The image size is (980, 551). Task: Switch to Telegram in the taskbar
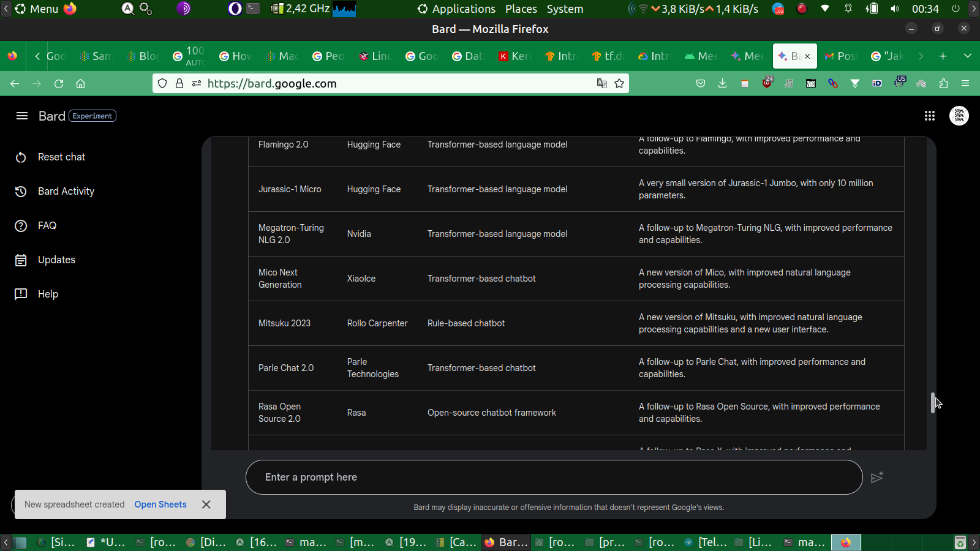tap(706, 542)
